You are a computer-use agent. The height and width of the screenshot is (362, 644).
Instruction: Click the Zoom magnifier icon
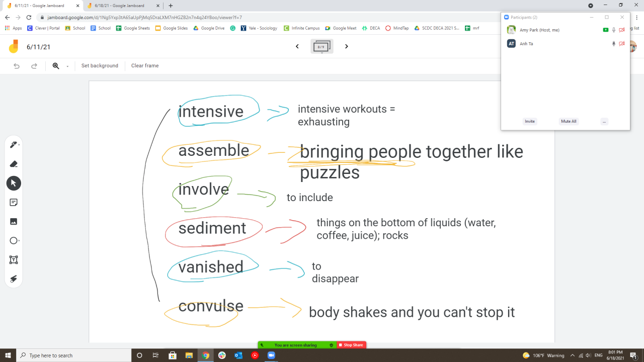pos(56,66)
